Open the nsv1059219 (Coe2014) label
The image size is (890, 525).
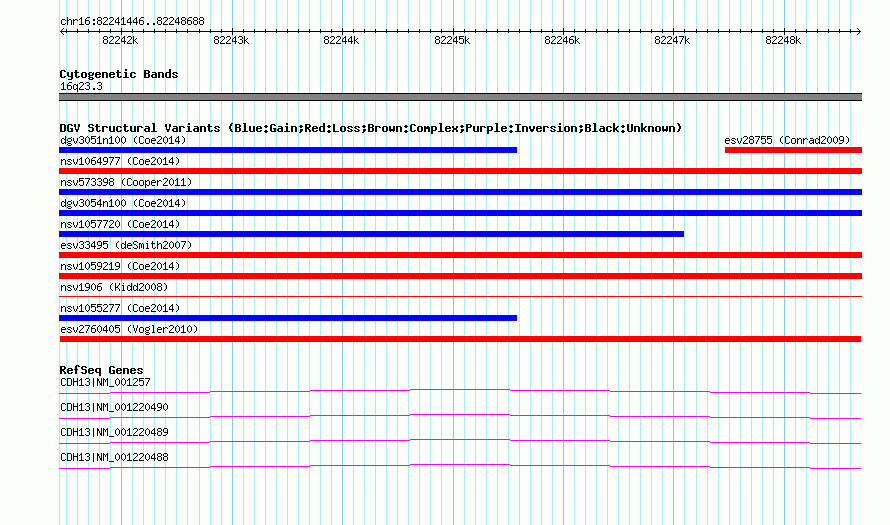120,266
